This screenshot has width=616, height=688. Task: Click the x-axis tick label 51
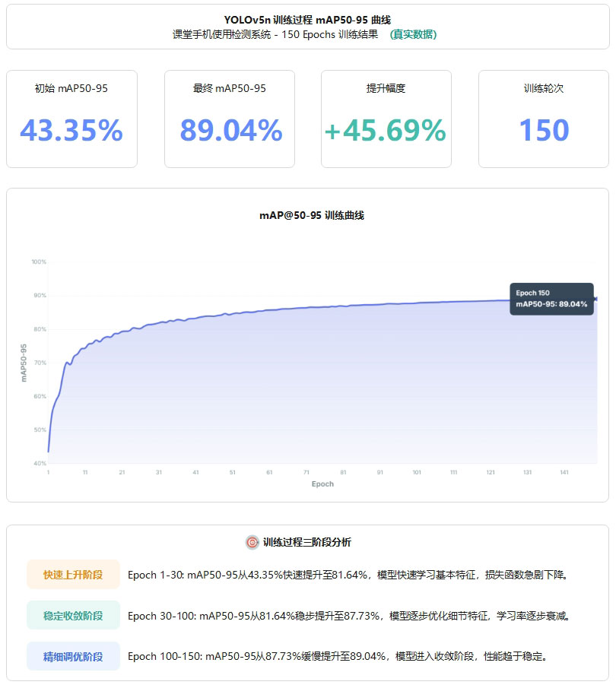[233, 473]
